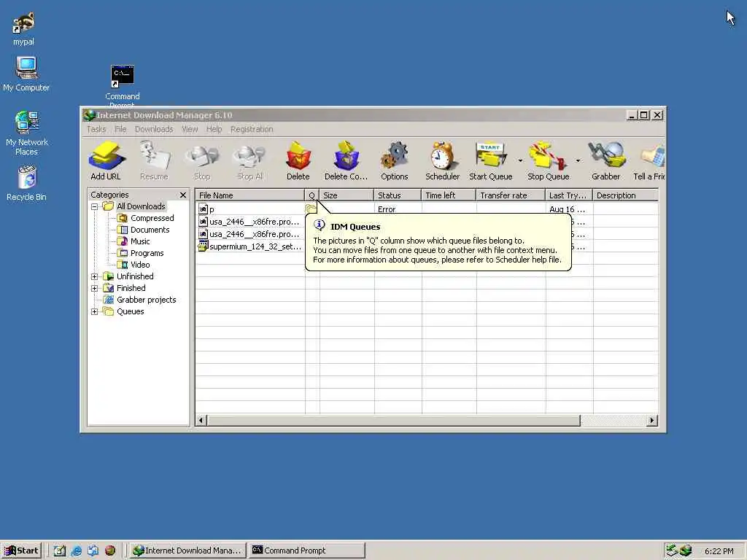Click the Resume toolbar icon
This screenshot has height=560, width=747.
coord(155,161)
